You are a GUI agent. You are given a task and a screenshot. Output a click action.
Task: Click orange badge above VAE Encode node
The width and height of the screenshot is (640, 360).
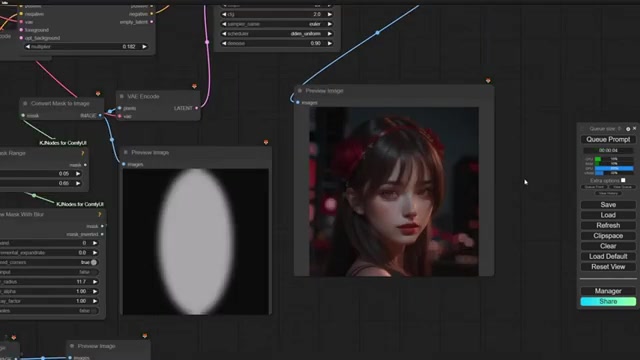click(x=194, y=86)
